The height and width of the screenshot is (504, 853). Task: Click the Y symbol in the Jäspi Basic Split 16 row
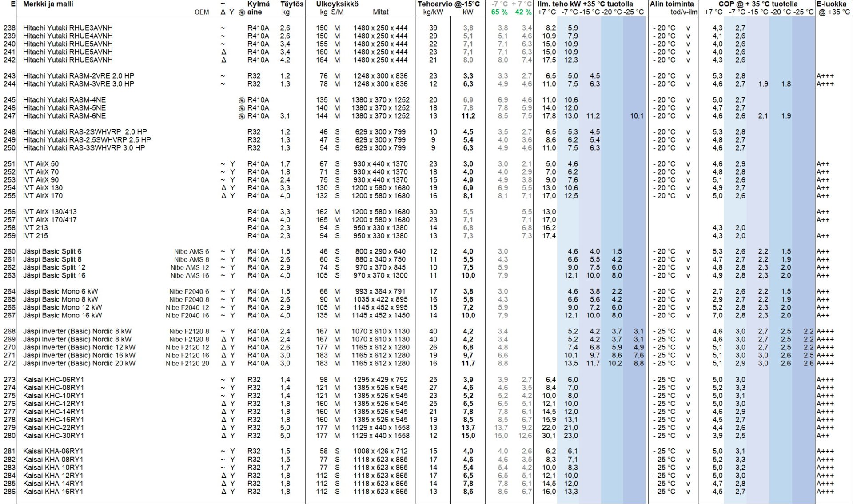tap(232, 275)
